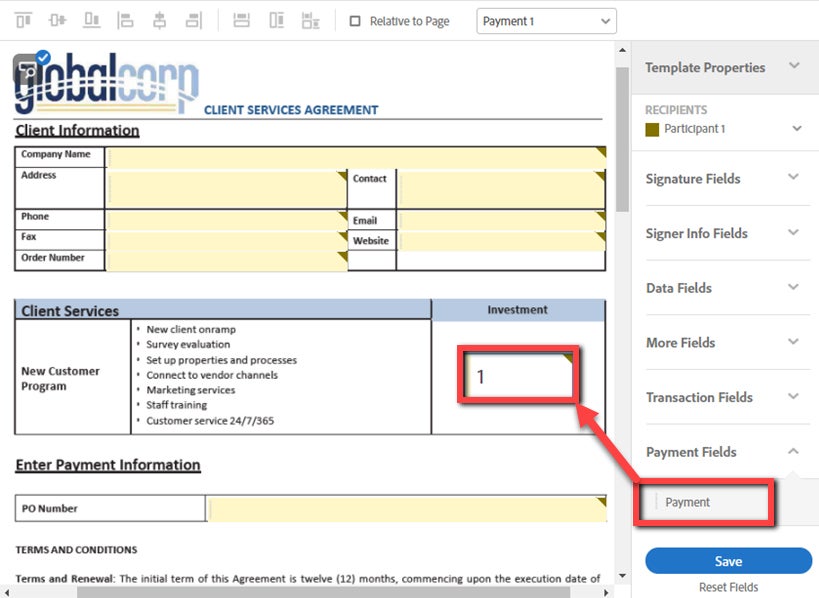Expand the Participant 1 recipient dropdown
This screenshot has width=819, height=598.
(797, 129)
